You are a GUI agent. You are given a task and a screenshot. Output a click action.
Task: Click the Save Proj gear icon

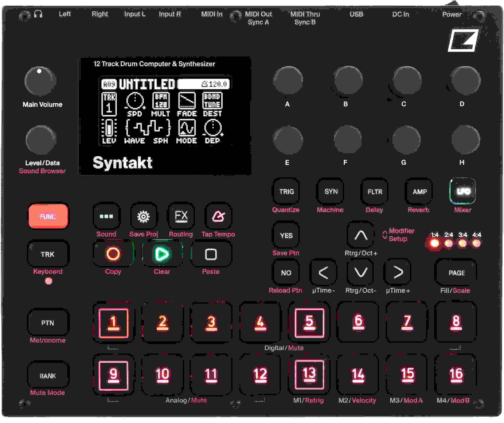143,216
